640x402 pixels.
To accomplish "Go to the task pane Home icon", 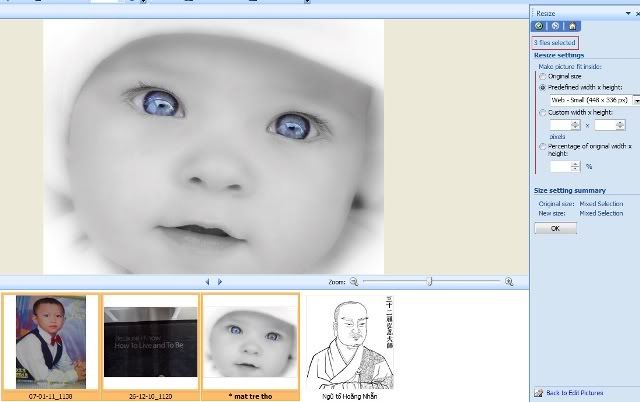I will coord(572,26).
